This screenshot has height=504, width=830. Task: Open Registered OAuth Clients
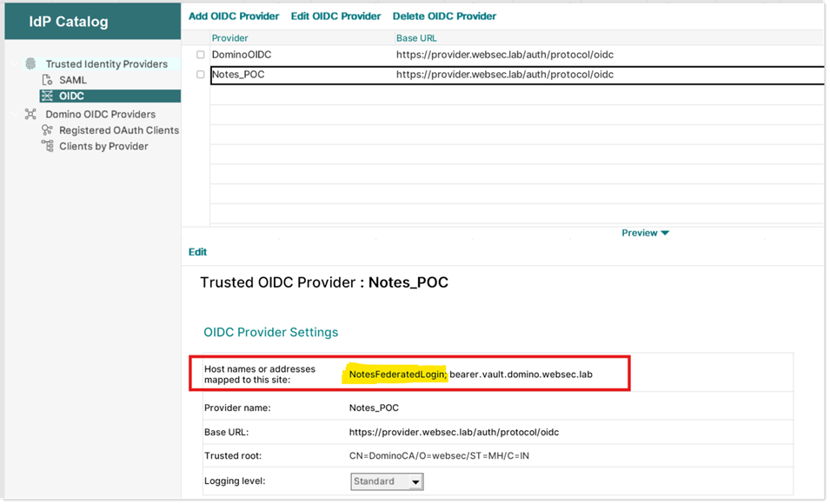click(119, 130)
